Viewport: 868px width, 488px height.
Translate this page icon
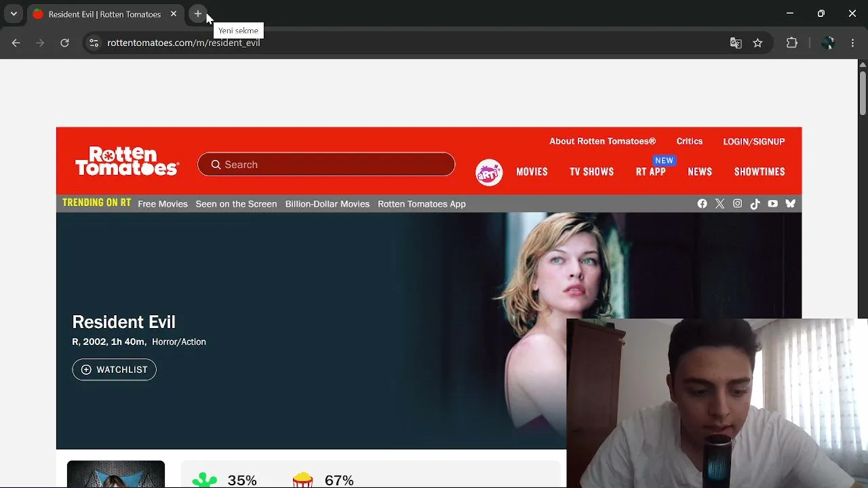(x=736, y=43)
